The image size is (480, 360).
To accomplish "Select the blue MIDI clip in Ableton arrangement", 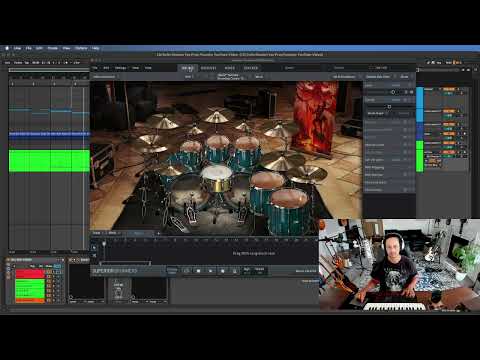I will point(49,134).
